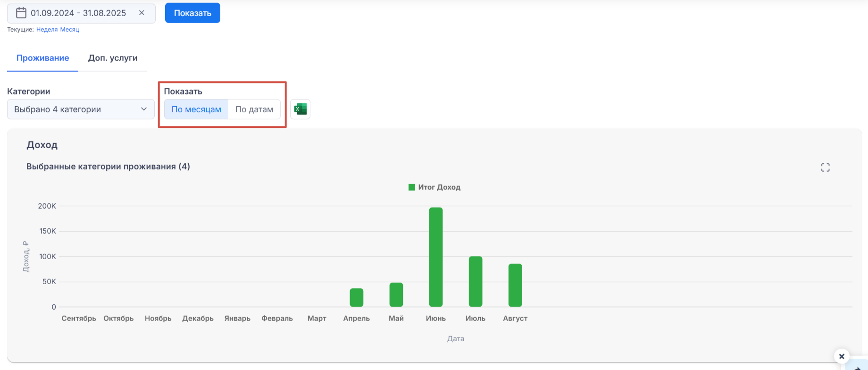The height and width of the screenshot is (370, 868).
Task: Open the Категории dropdown
Action: tap(81, 109)
